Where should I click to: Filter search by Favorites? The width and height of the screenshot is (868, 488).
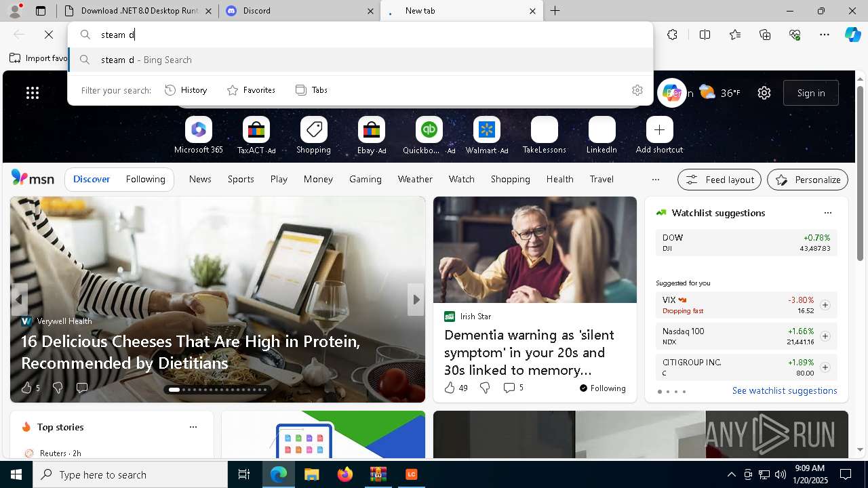(251, 90)
